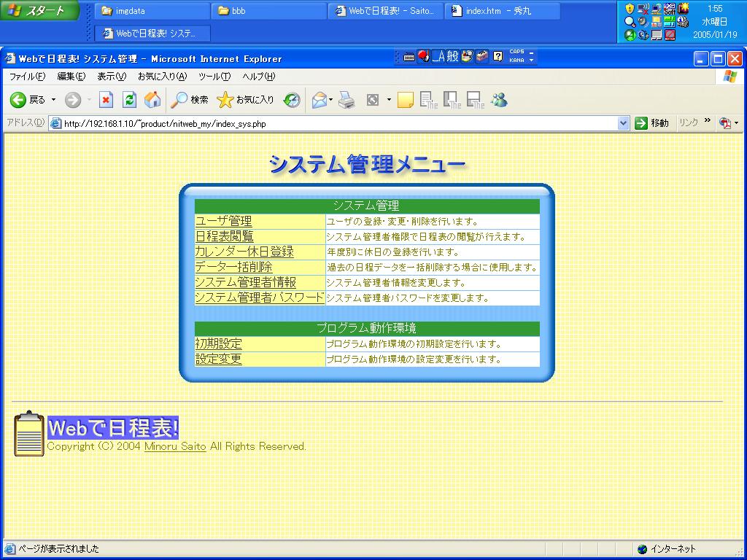This screenshot has width=747, height=560.
Task: Toggle the CAPS lock indicator on IME bar
Action: tap(516, 52)
